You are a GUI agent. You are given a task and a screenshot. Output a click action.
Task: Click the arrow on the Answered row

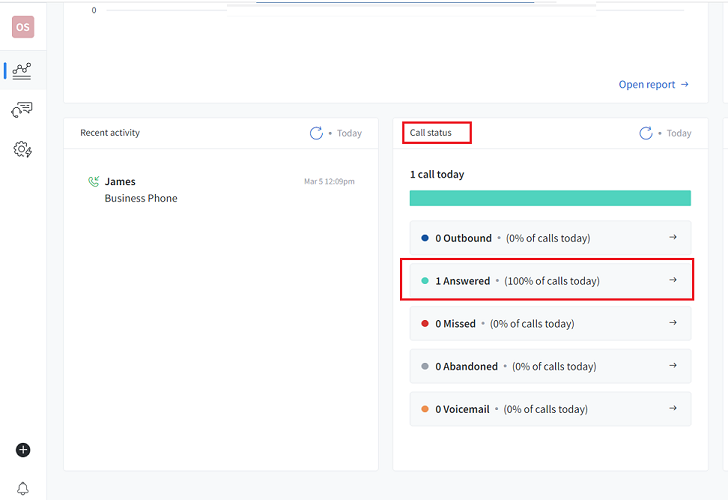pos(673,280)
